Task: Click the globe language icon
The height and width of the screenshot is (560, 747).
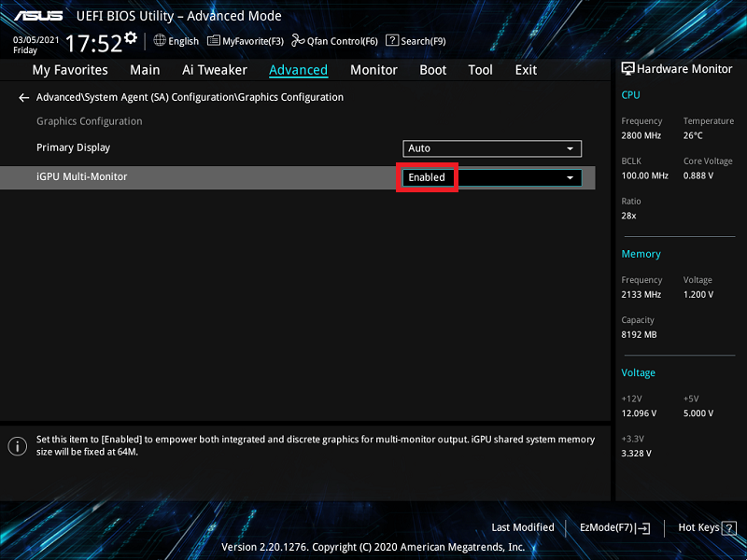Action: pos(160,40)
